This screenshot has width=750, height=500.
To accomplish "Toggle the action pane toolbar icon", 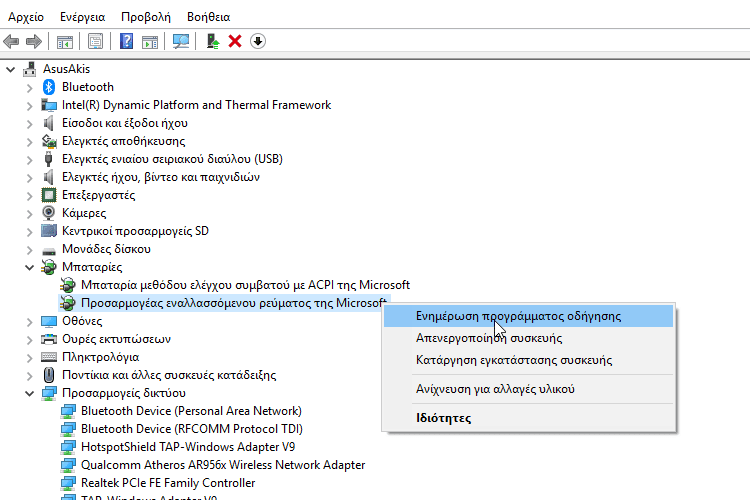I will click(x=150, y=42).
